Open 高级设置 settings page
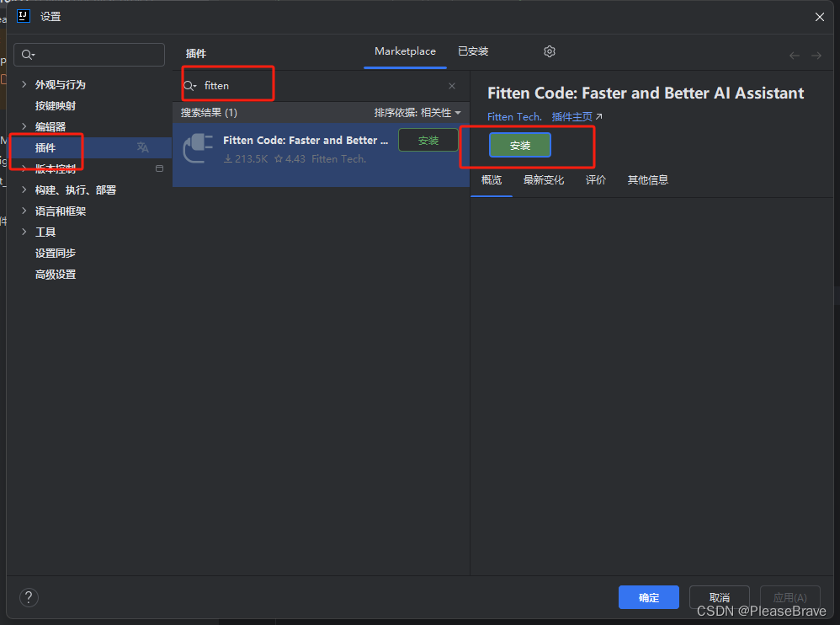The image size is (840, 625). 56,275
